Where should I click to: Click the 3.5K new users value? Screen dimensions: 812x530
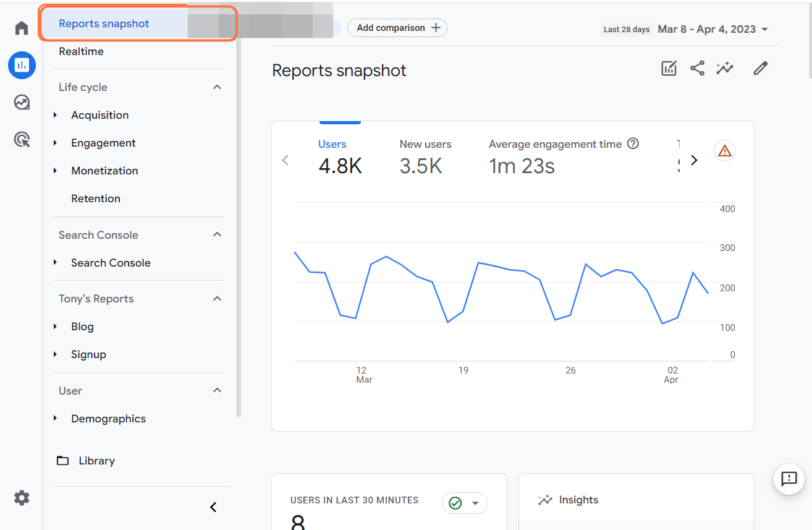click(421, 166)
